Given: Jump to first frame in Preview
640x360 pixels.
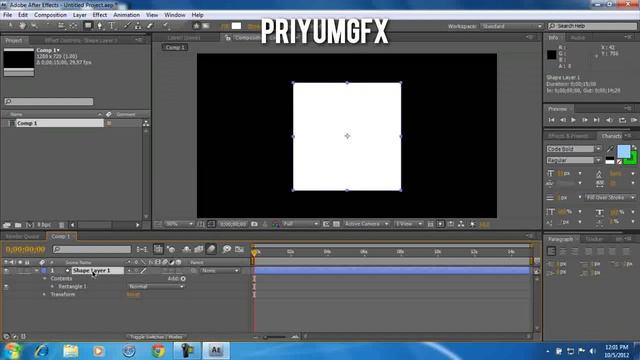Looking at the screenshot, I should (x=551, y=120).
